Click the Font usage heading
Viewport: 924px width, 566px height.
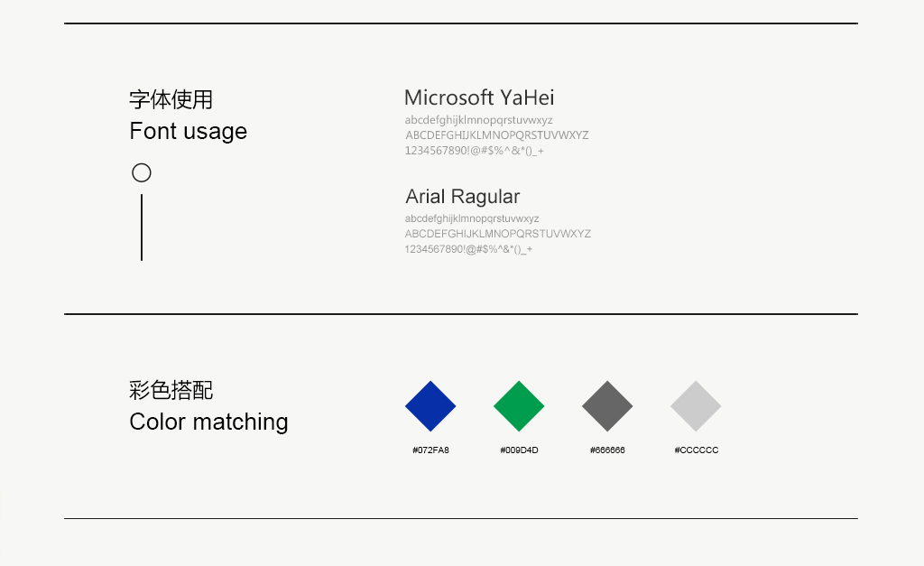tap(188, 132)
